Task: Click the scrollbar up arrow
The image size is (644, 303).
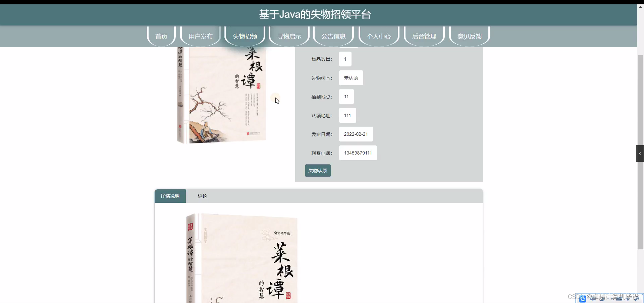Action: point(640,7)
